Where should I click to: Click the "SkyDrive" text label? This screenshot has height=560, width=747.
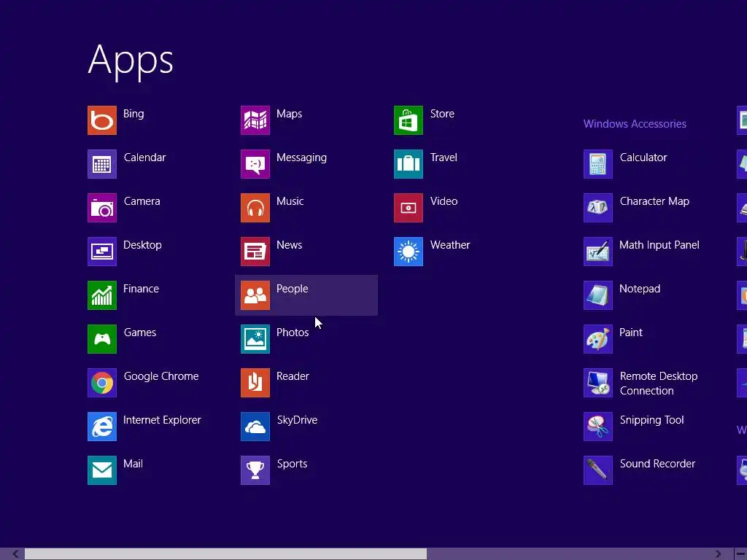pos(297,420)
